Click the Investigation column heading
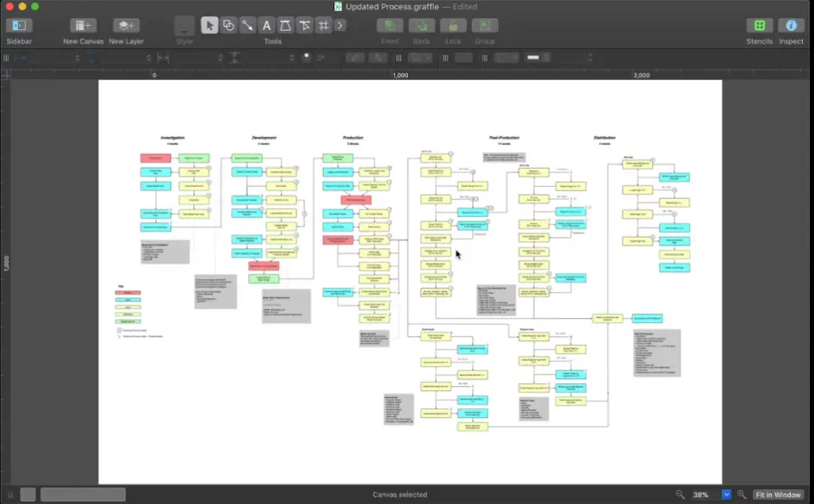The height and width of the screenshot is (504, 814). tap(172, 138)
